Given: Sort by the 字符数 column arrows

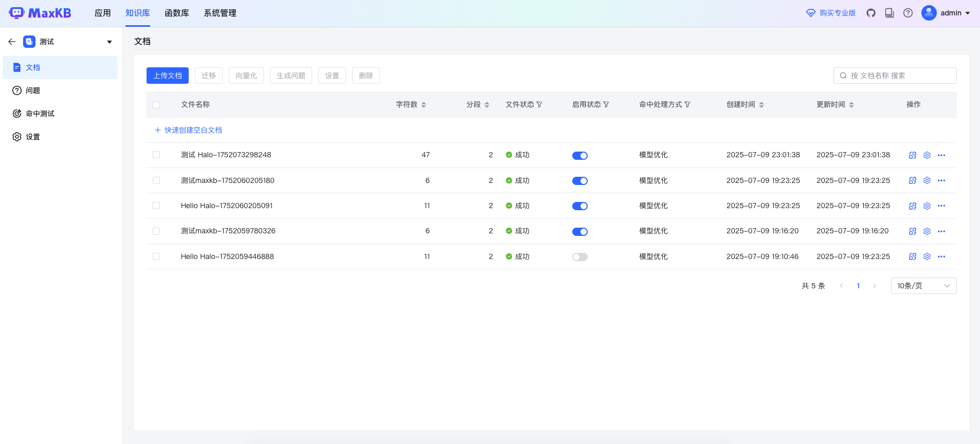Looking at the screenshot, I should (x=424, y=105).
